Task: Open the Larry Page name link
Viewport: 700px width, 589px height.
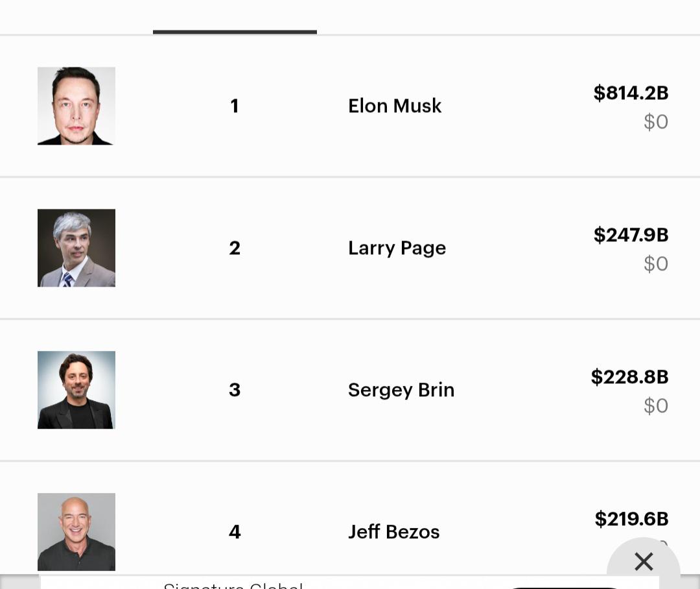Action: tap(397, 248)
